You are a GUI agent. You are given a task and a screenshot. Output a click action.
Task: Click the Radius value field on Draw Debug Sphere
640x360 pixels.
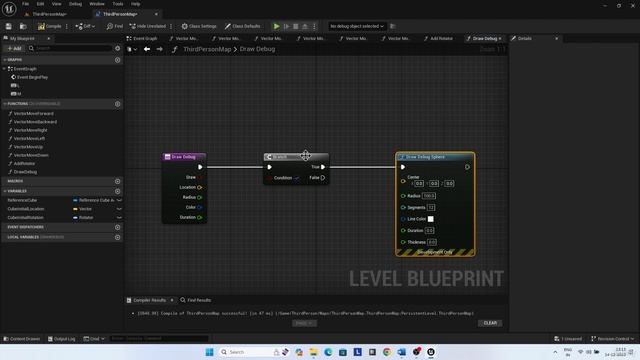(x=429, y=196)
